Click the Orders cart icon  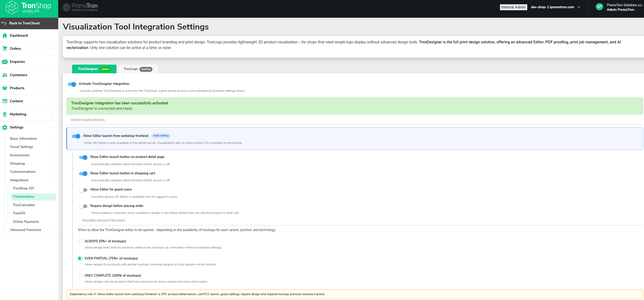(5, 48)
